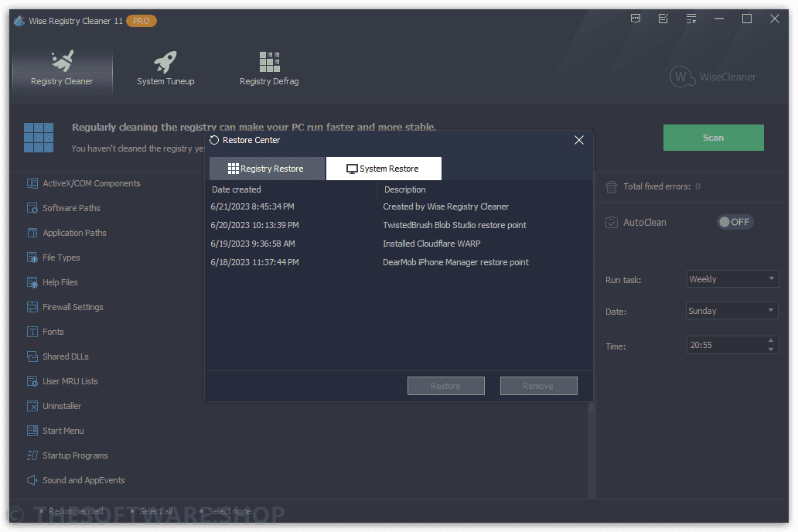This screenshot has width=798, height=532.
Task: Switch to the Registry Restore tab
Action: tap(268, 169)
